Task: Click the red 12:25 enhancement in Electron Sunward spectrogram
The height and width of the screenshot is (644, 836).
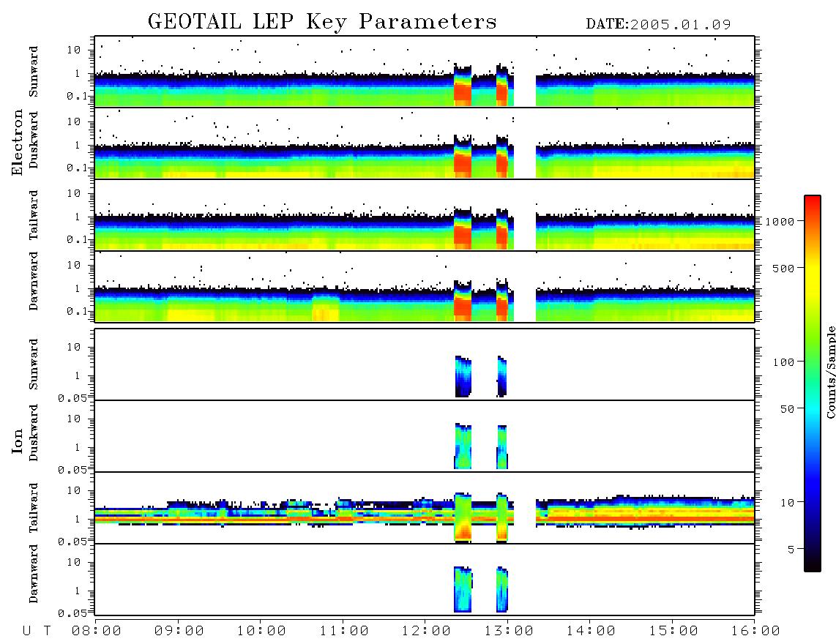Action: (x=463, y=93)
